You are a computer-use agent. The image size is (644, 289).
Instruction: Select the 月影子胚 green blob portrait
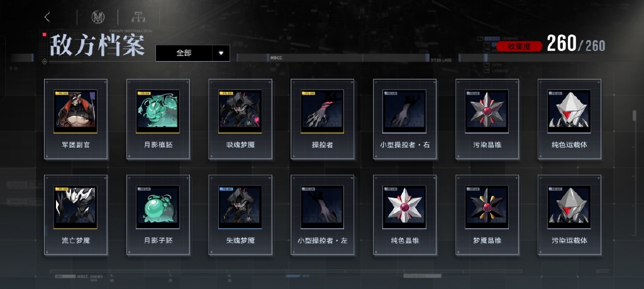pos(158,207)
